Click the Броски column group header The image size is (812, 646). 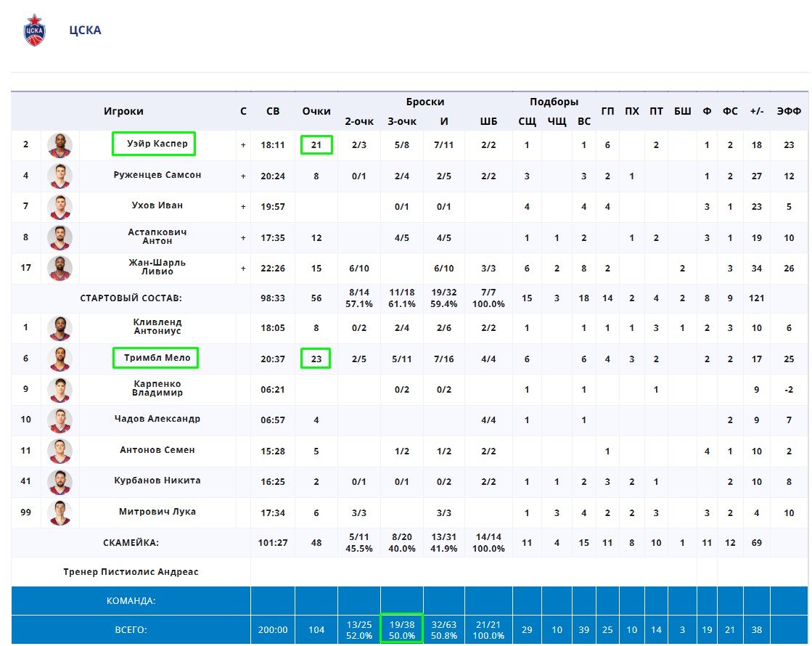point(425,102)
